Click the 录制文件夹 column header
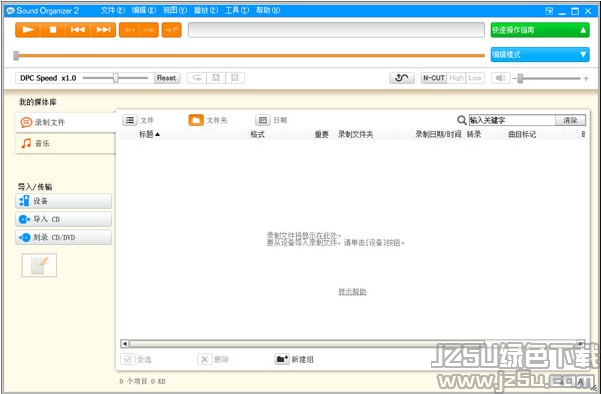Image resolution: width=601 pixels, height=394 pixels. 355,134
